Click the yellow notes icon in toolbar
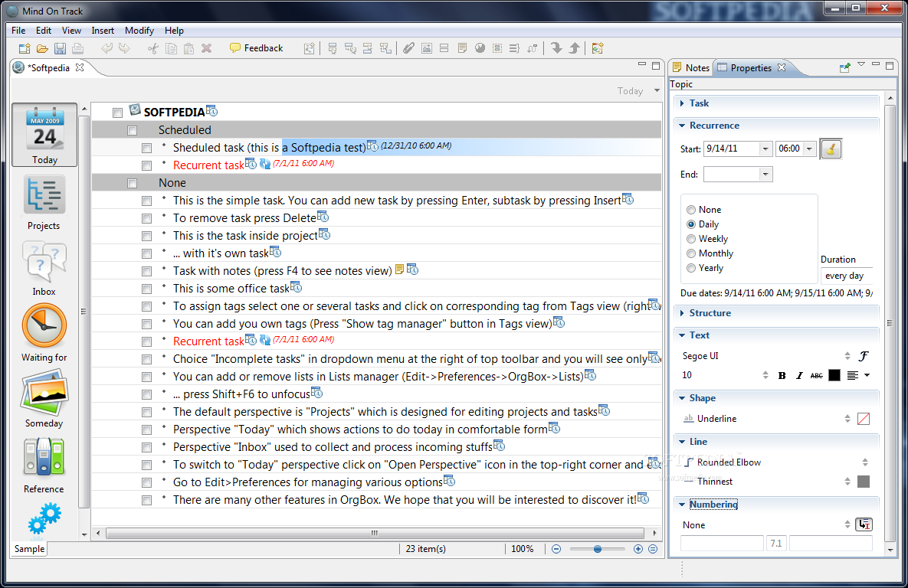This screenshot has width=908, height=588. [x=462, y=48]
